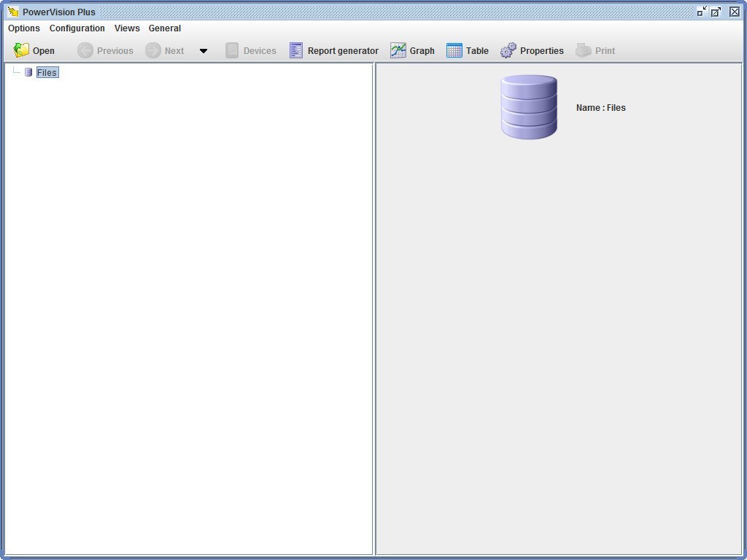Select the Files node in the tree
This screenshot has width=747, height=560.
point(47,72)
